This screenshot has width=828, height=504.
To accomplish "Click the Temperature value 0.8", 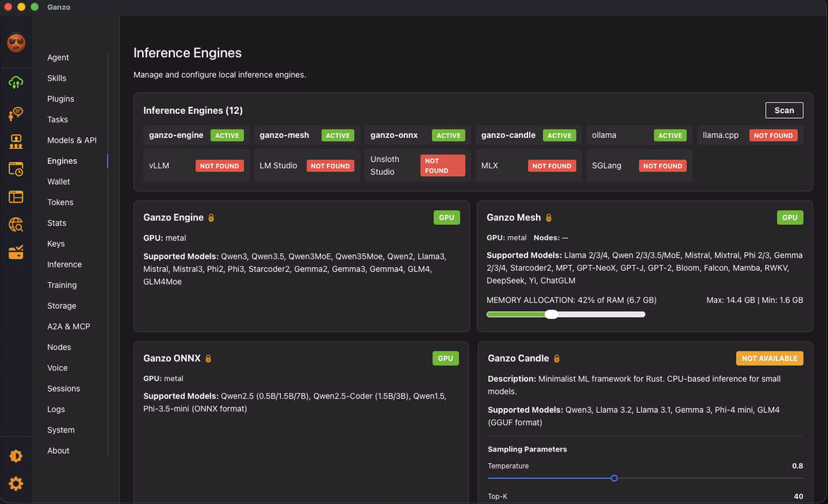I will (x=798, y=466).
